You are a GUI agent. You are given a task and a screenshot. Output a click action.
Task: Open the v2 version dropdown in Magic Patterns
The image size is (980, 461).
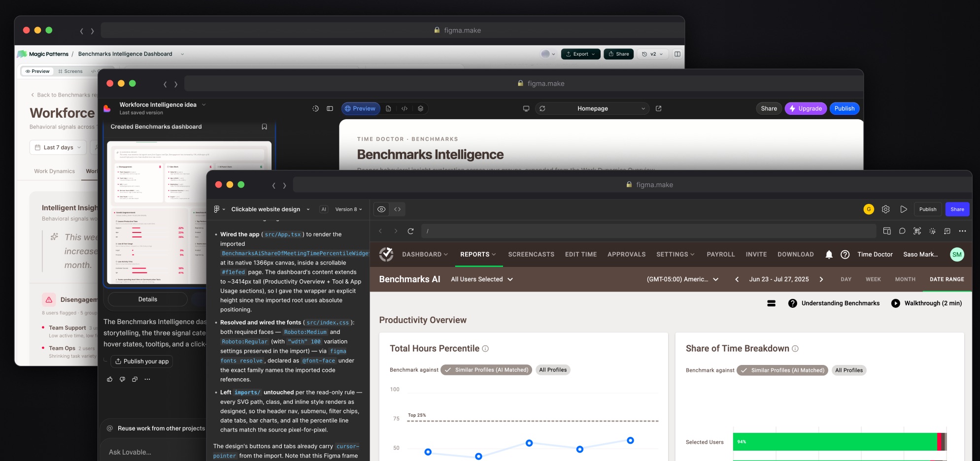tap(653, 54)
